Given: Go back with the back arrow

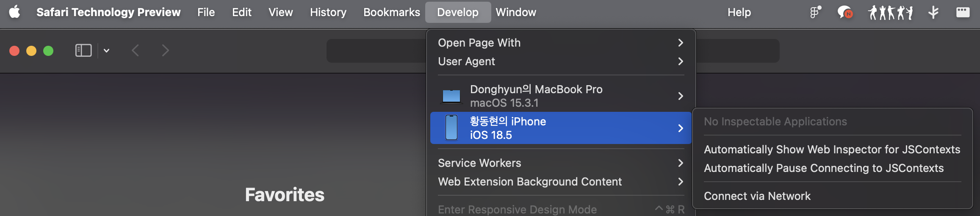Looking at the screenshot, I should point(136,50).
